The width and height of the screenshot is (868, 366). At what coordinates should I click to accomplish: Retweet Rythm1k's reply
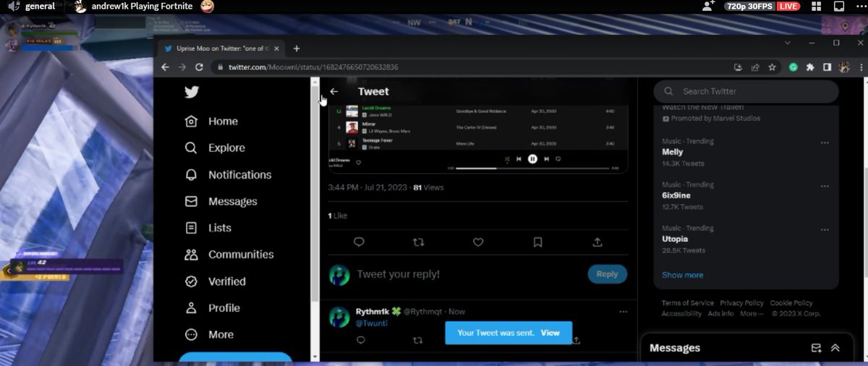418,339
